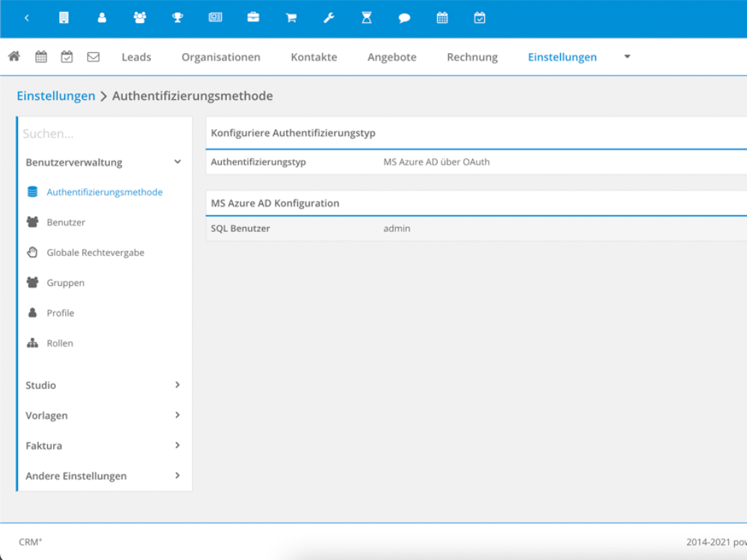This screenshot has width=747, height=560.
Task: Collapse the Benutzerverwaltung section
Action: [x=177, y=162]
